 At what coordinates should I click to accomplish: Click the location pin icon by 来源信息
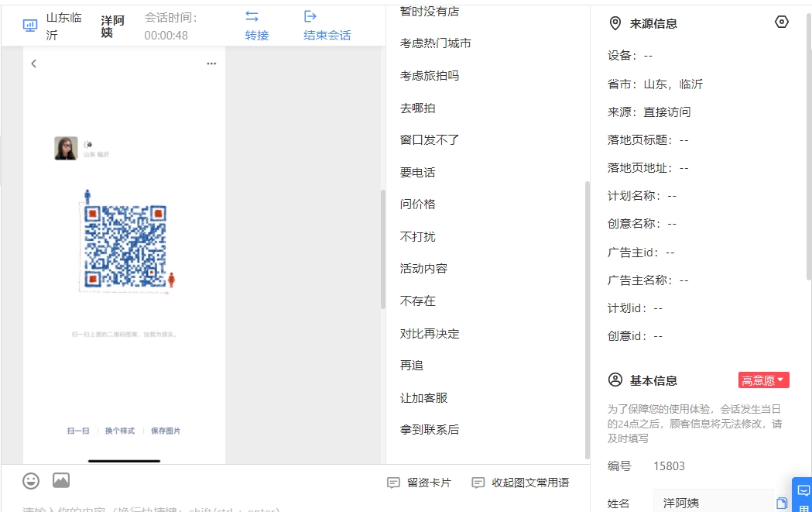[x=615, y=23]
